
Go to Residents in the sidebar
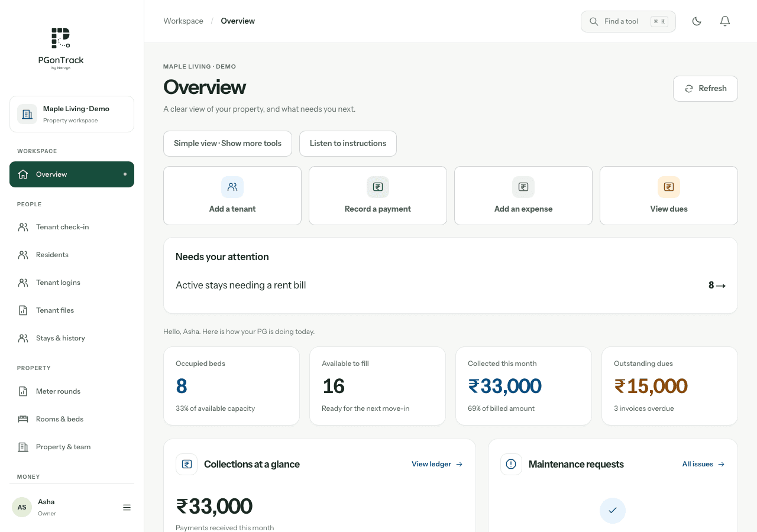pyautogui.click(x=72, y=255)
